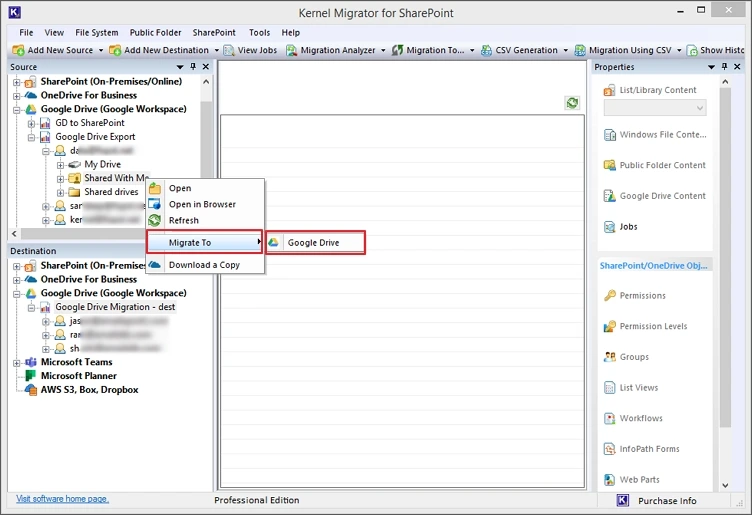Open the List/Library Content combo box
This screenshot has height=515, width=752.
pos(655,108)
